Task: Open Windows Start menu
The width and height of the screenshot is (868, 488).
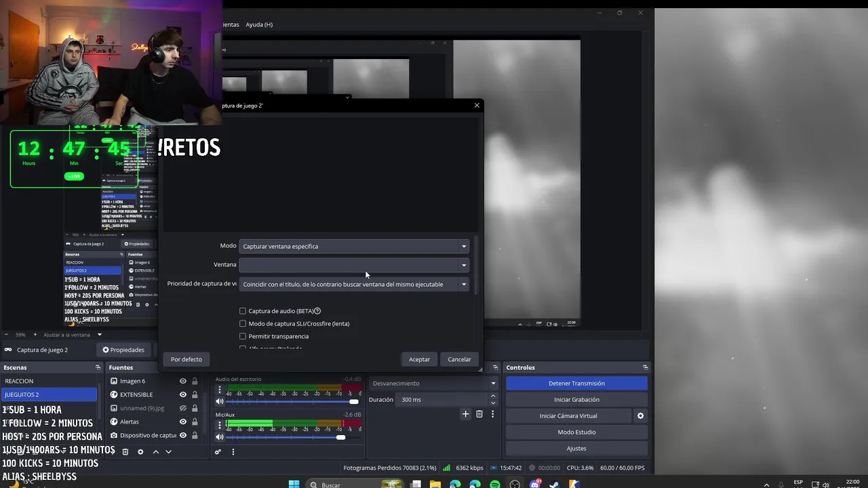Action: (x=294, y=484)
